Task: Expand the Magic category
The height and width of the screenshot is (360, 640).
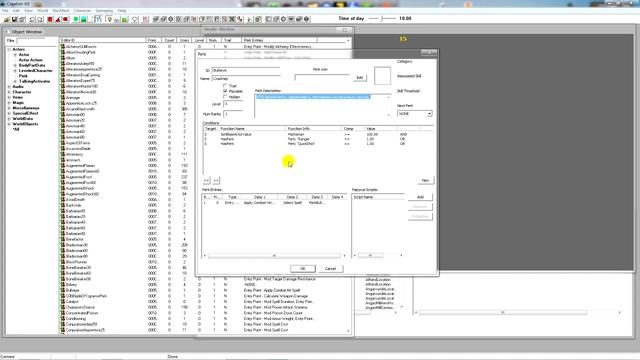Action: point(9,102)
